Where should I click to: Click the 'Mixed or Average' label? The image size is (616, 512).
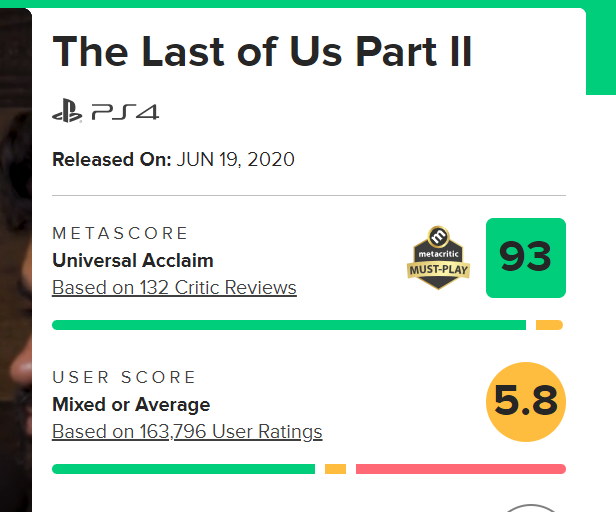coord(131,405)
